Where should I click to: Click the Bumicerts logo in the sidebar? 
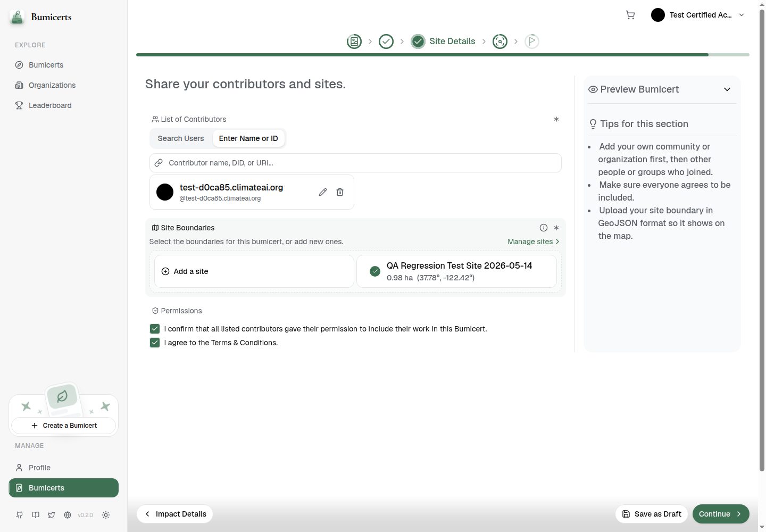point(41,17)
